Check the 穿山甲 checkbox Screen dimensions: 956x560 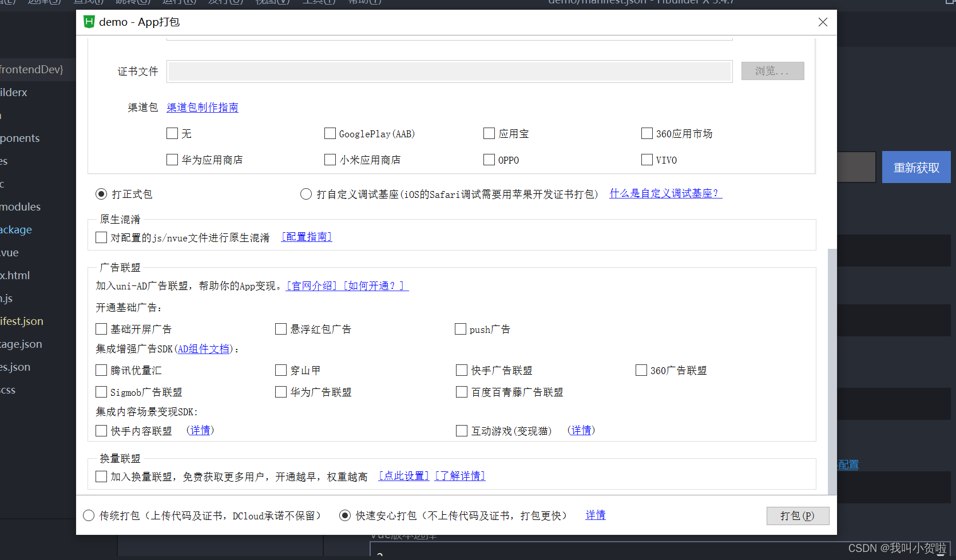pos(281,370)
